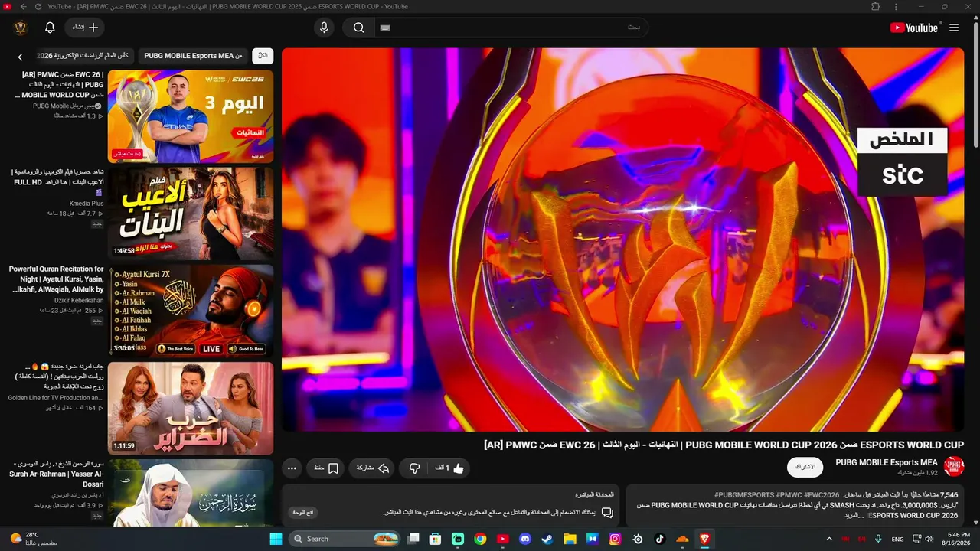Subscribe with the الاشتراك button
Image resolution: width=980 pixels, height=551 pixels.
click(805, 467)
